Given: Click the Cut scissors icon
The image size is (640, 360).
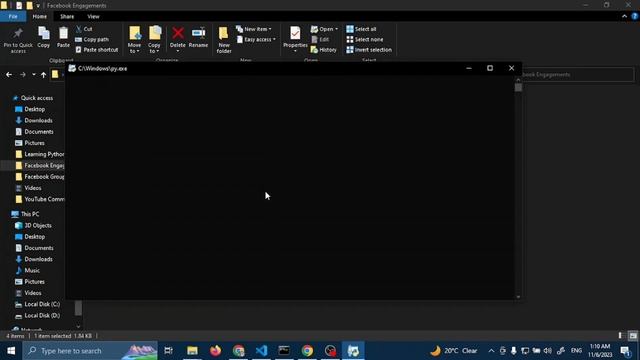Looking at the screenshot, I should 79,29.
